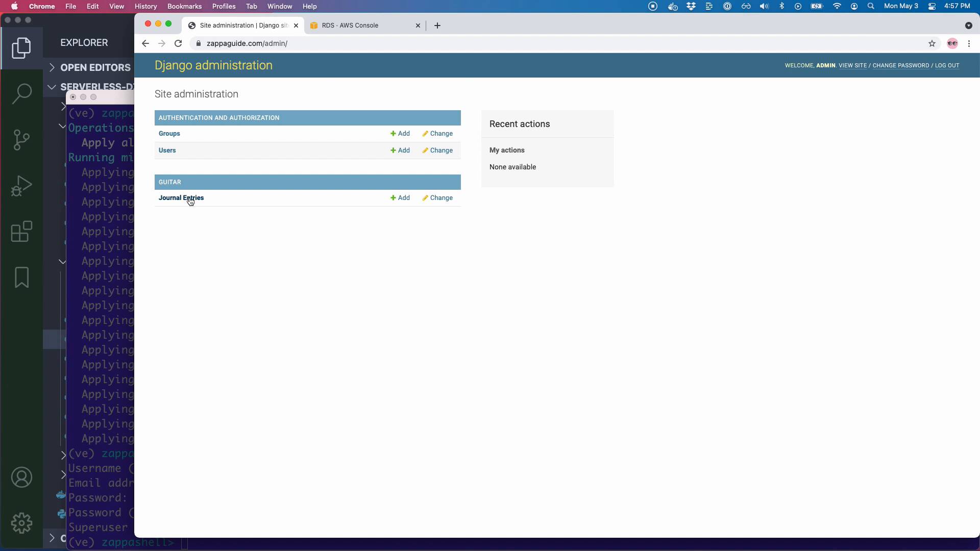Open Chrome tab search dropdown arrow
Screen dimensions: 980x551
point(968,26)
